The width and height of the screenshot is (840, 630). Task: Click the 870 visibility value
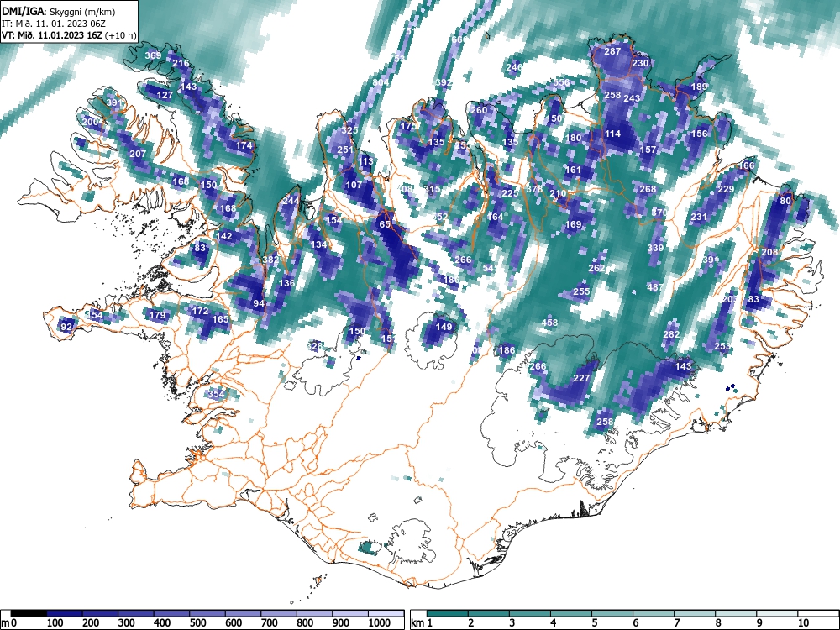click(659, 213)
